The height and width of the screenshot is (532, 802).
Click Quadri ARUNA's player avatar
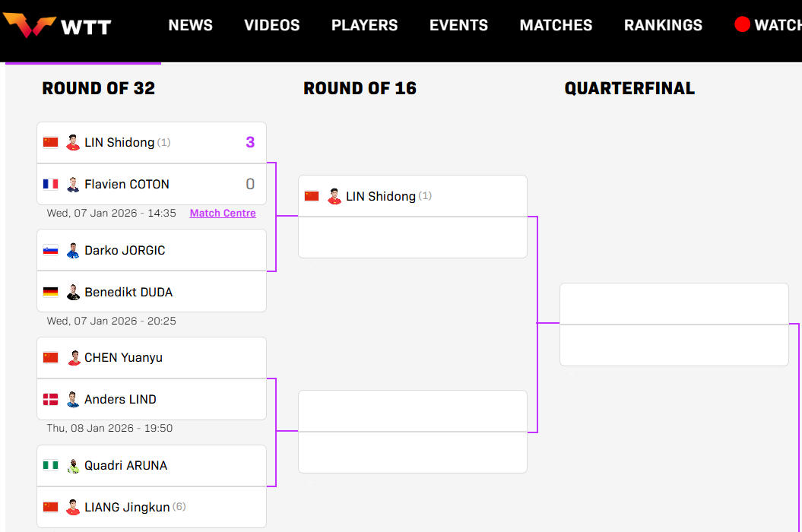[x=73, y=465]
